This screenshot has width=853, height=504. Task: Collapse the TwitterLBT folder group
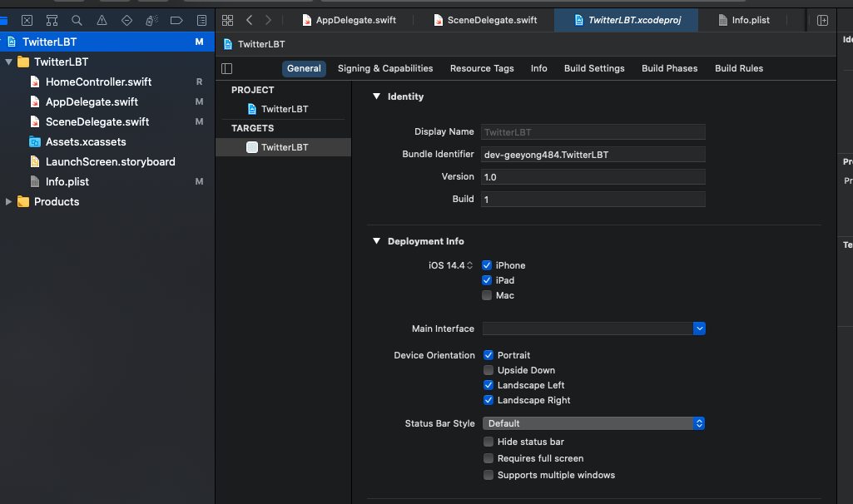pyautogui.click(x=8, y=62)
